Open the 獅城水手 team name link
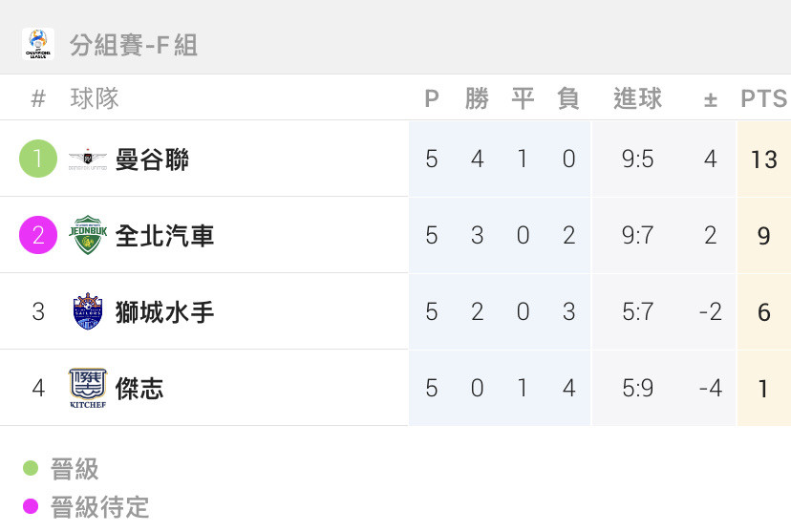791x532 pixels. coord(164,311)
